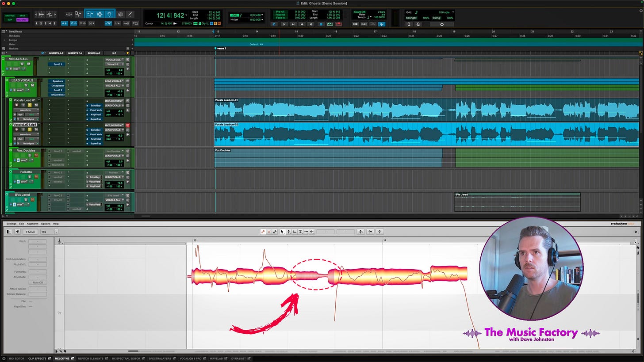Select the Selector tool

click(x=100, y=14)
